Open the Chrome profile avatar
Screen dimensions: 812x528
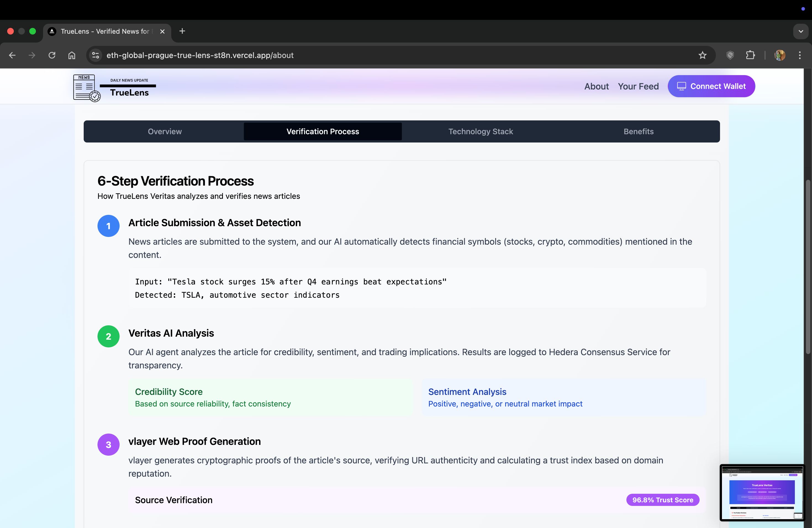(x=780, y=55)
